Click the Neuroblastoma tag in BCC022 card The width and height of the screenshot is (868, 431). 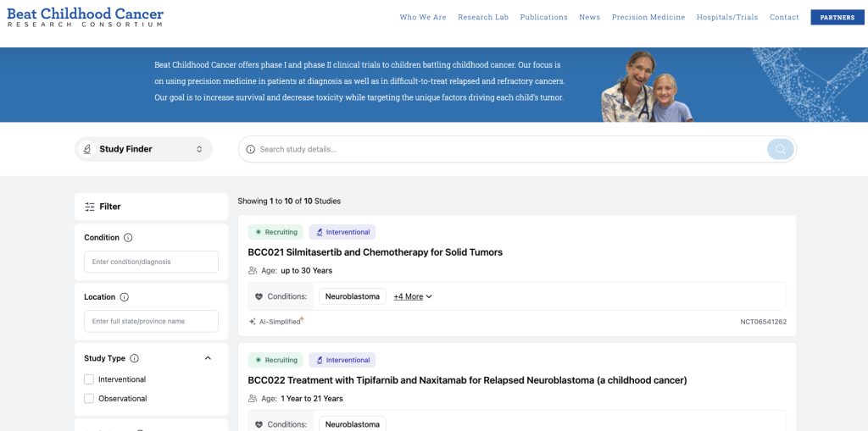click(352, 424)
